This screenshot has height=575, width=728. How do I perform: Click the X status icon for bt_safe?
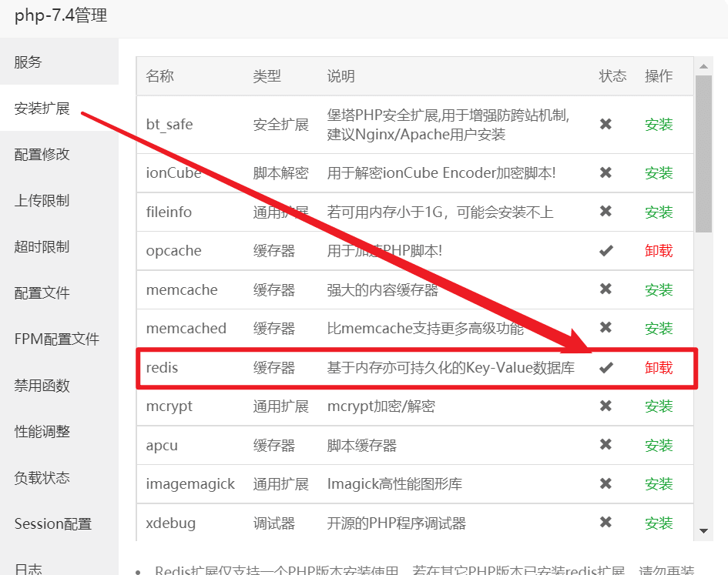(606, 124)
